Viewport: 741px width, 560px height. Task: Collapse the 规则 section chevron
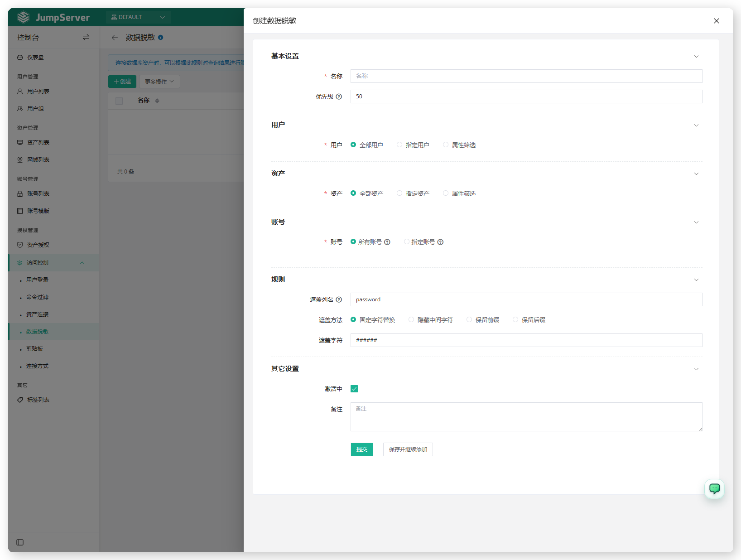(696, 280)
